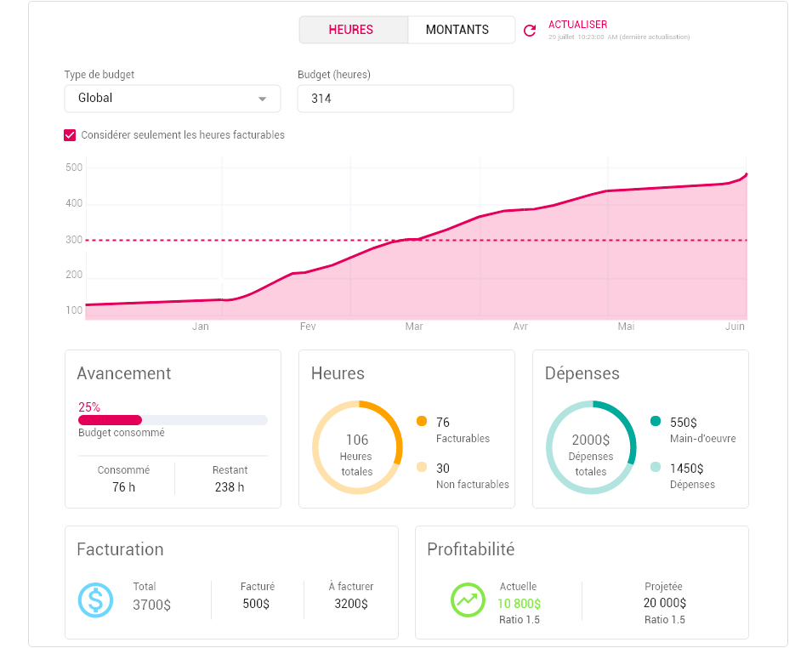Viewport: 812px width, 648px height.
Task: Uncheck Considérer seulement les heures facturables
Action: (70, 135)
